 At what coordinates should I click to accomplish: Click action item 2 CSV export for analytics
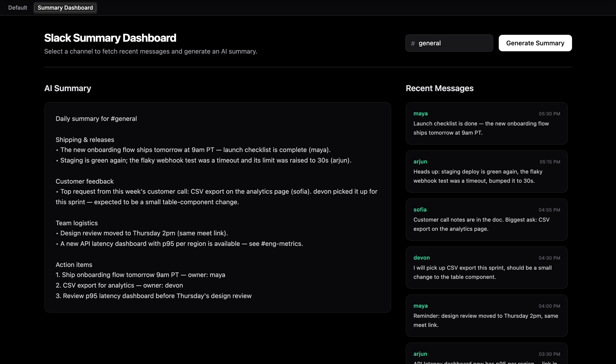(119, 285)
